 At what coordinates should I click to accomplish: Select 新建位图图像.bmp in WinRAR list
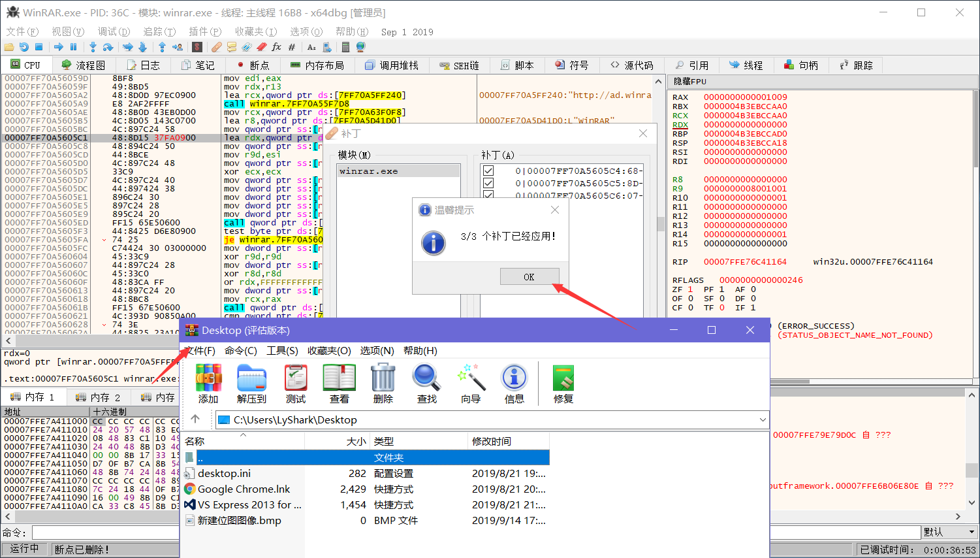239,520
